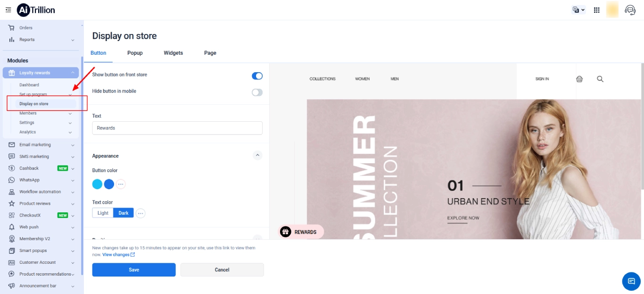Click the SMS marketing chat icon
Viewport: 644px width, 294px height.
(11, 157)
